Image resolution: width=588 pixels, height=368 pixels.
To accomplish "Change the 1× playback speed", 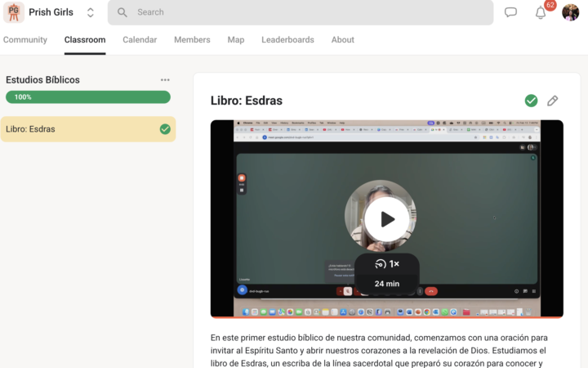I will [x=387, y=264].
